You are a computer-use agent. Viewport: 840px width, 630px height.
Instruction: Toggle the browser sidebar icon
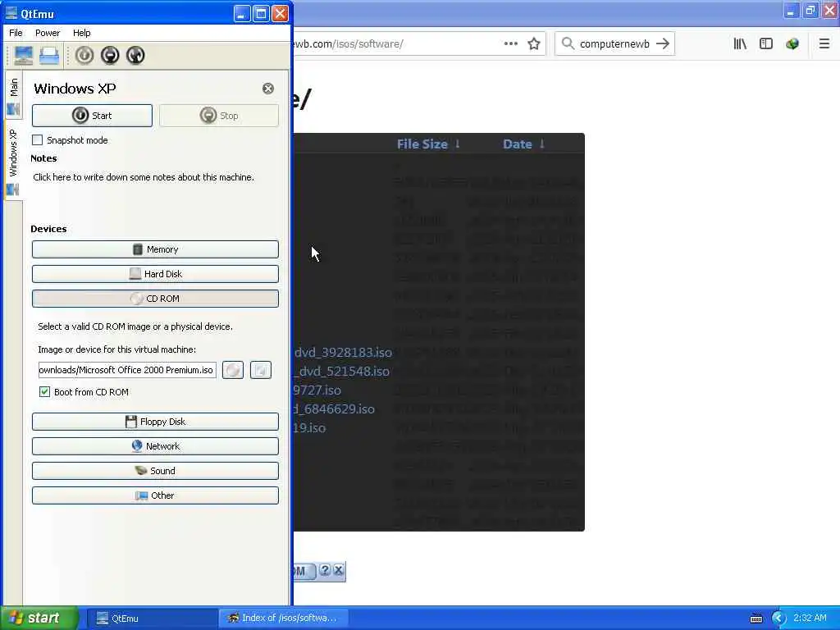(766, 43)
